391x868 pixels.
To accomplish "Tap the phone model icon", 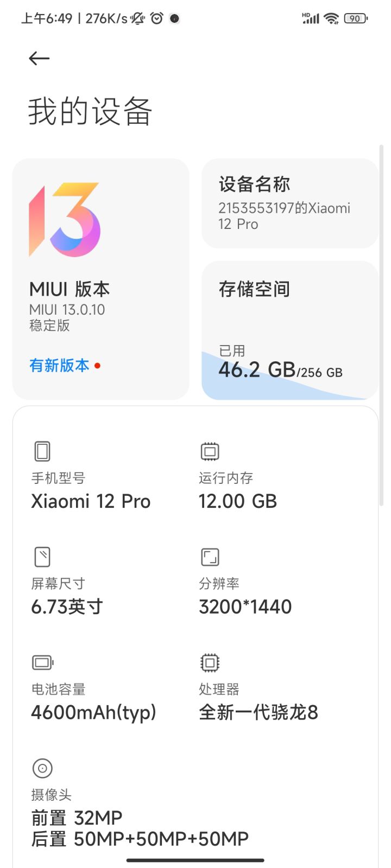I will click(x=42, y=451).
